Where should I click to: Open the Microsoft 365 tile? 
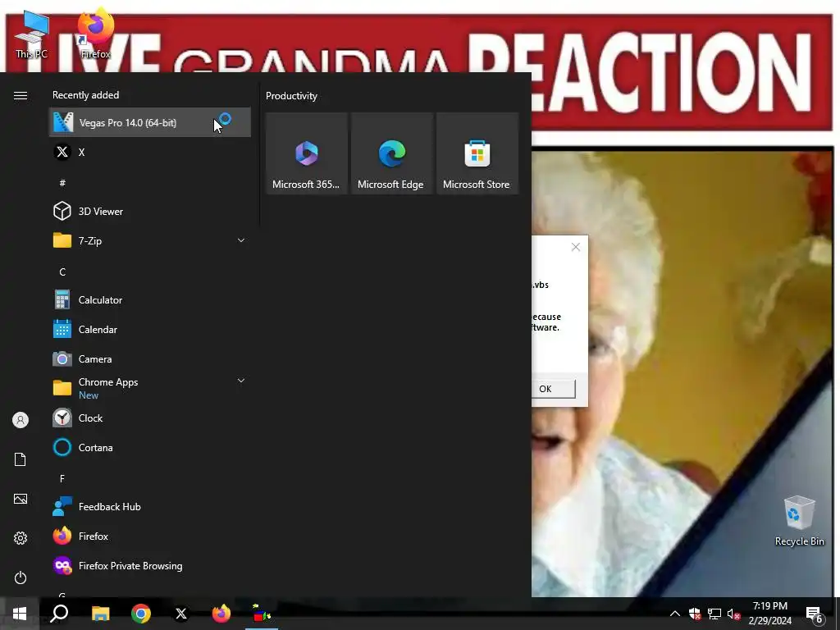point(307,153)
